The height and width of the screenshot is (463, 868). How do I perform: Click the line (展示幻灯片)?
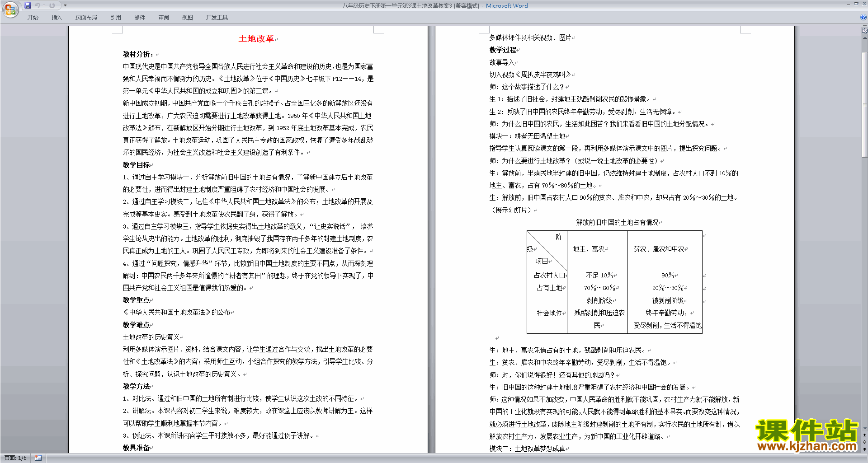[513, 210]
